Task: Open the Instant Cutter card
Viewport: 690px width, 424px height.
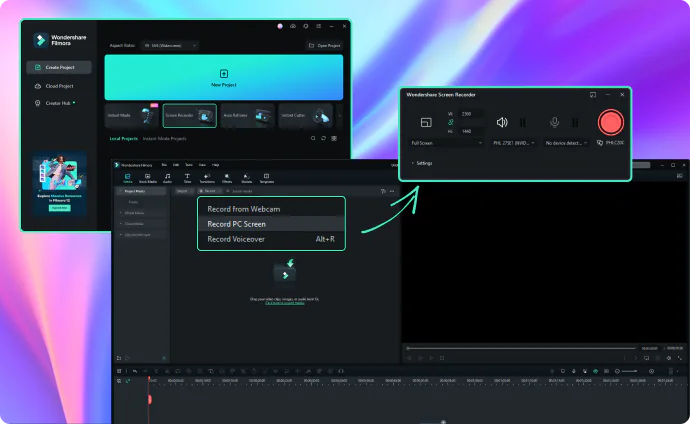Action: click(x=305, y=116)
